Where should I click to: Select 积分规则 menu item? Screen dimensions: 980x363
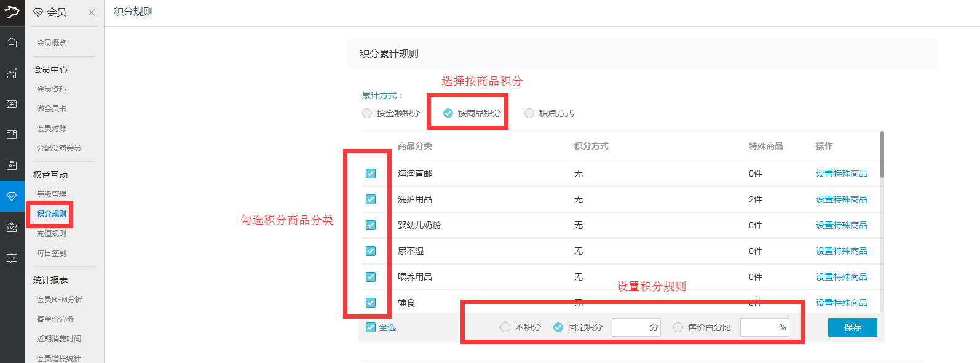click(x=52, y=214)
